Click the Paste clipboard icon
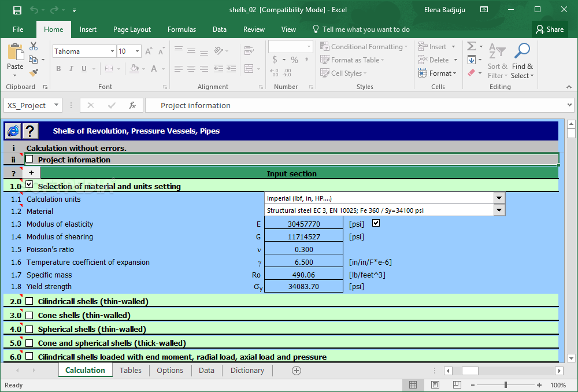This screenshot has height=392, width=578. coord(15,52)
